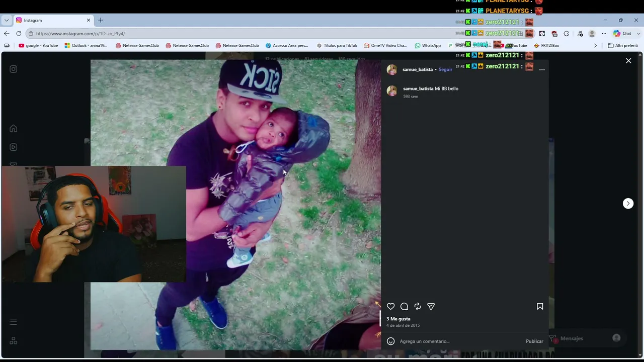
Task: Open samue_batista profile from post header
Action: [418, 69]
